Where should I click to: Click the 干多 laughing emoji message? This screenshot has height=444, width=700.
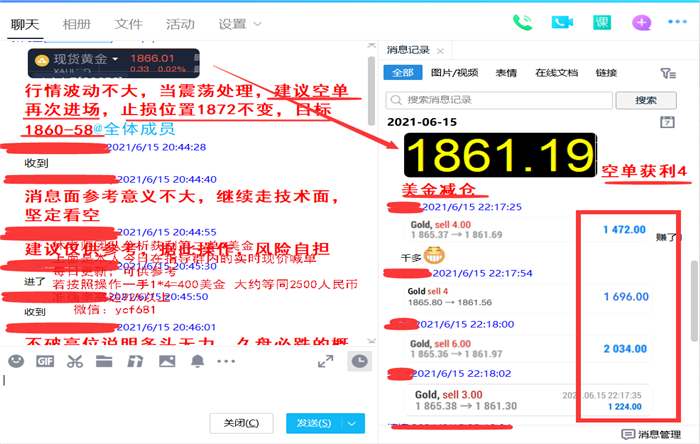coord(423,256)
